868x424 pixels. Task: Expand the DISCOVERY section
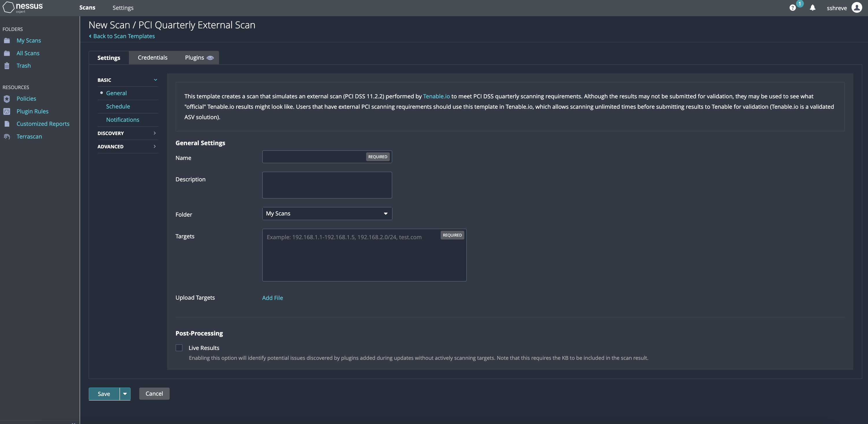127,133
